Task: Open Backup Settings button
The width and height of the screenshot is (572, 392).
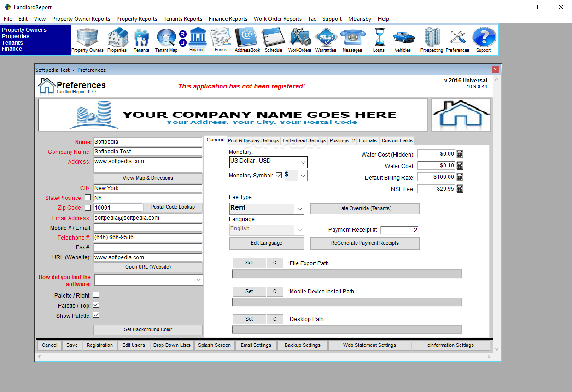Action: [303, 345]
